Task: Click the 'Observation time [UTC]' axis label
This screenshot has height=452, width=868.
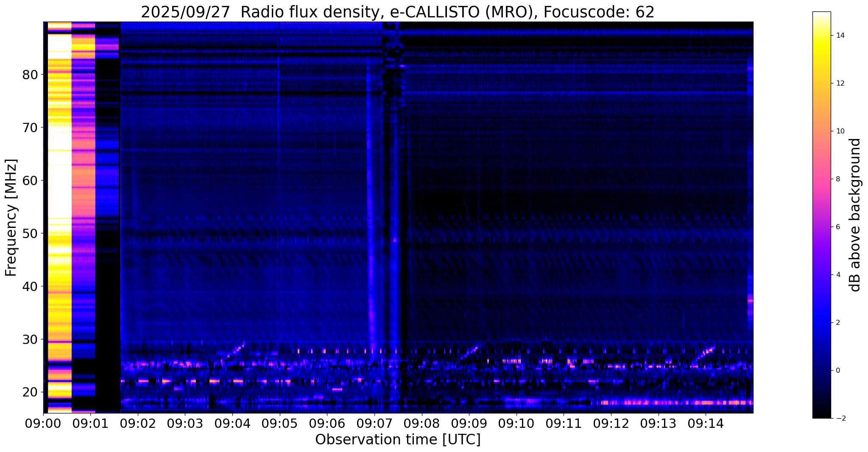Action: click(x=398, y=440)
